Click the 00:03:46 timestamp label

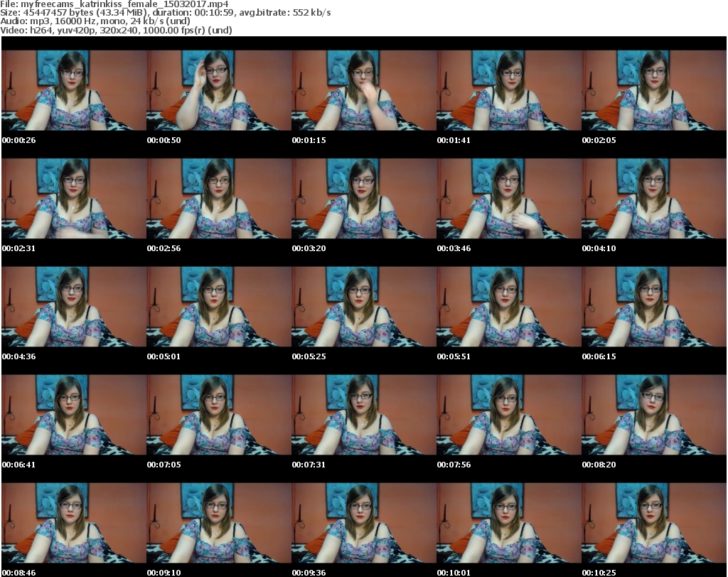(x=454, y=248)
